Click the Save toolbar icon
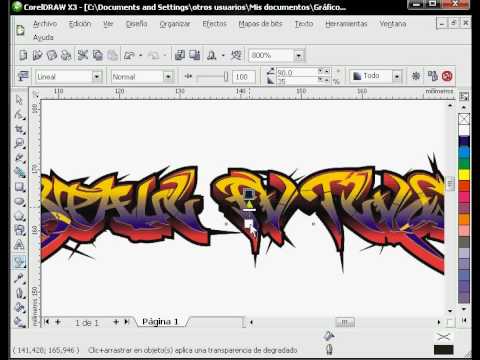Viewport: 480px width, 360px height. tap(52, 55)
